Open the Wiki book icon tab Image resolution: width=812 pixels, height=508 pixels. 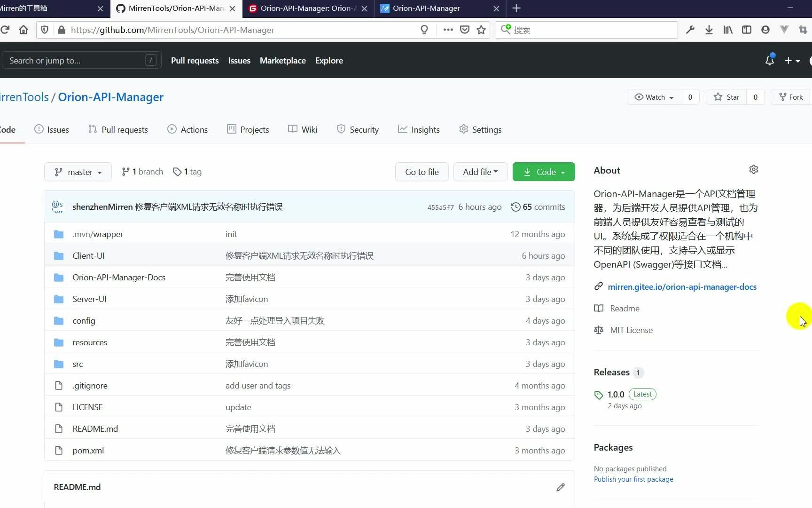(292, 129)
